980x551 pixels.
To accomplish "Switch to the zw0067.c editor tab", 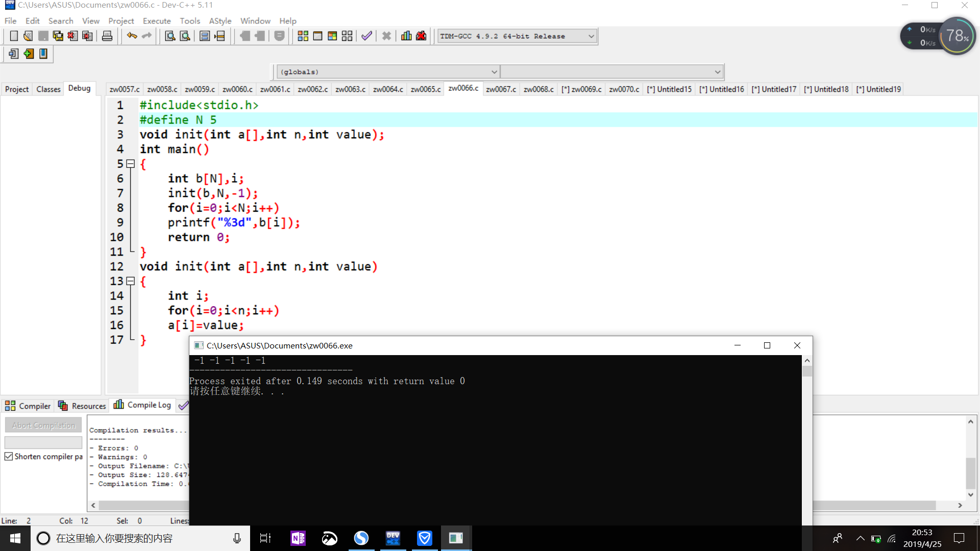I will click(500, 89).
